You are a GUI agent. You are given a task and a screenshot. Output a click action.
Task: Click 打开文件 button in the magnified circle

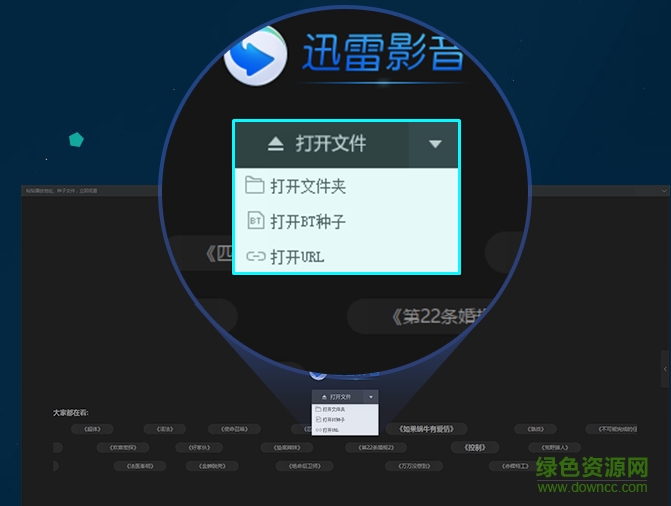(x=321, y=144)
